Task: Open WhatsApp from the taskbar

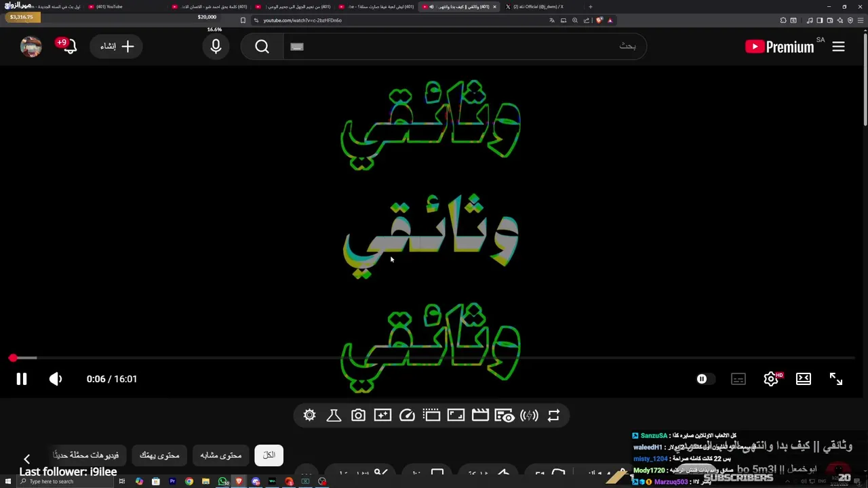Action: 223,481
